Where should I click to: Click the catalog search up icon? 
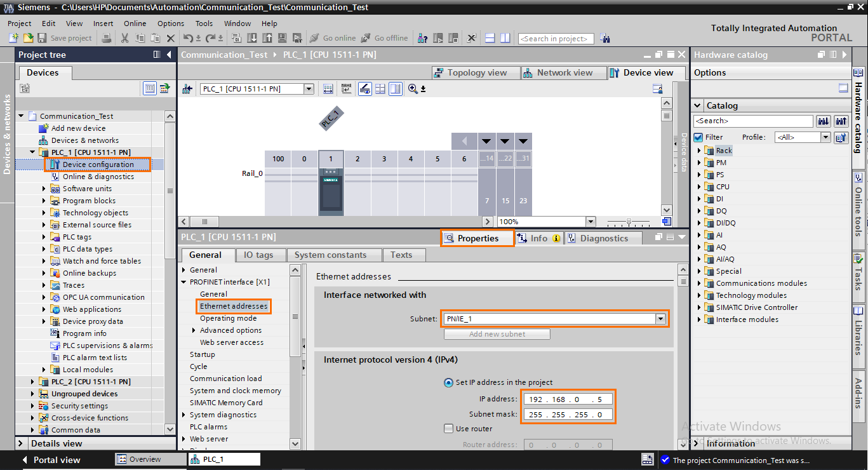[x=841, y=121]
